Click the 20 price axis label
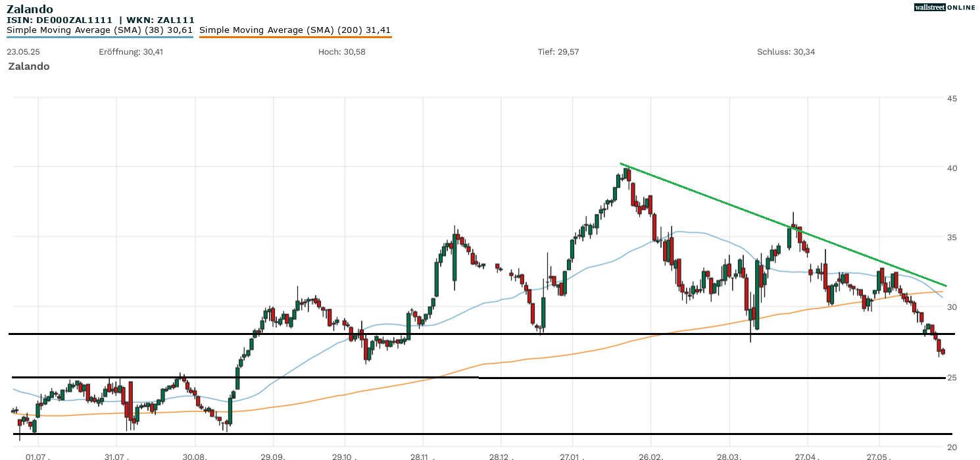 pos(952,447)
